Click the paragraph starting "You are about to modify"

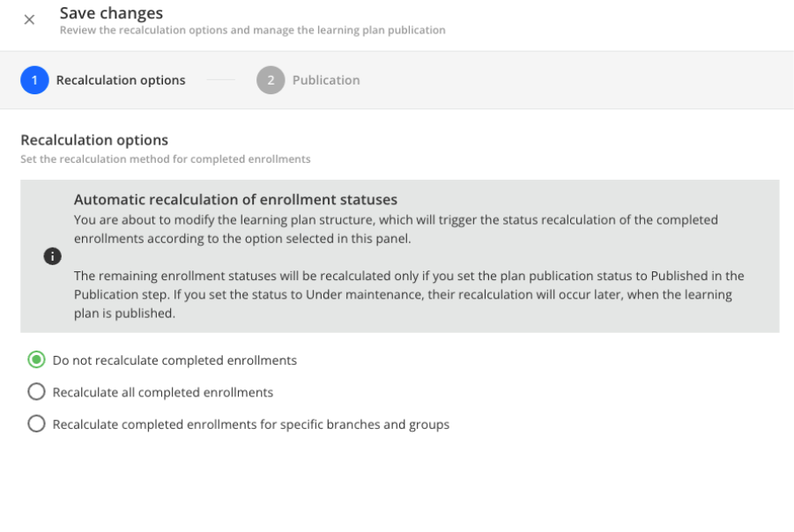tap(396, 228)
